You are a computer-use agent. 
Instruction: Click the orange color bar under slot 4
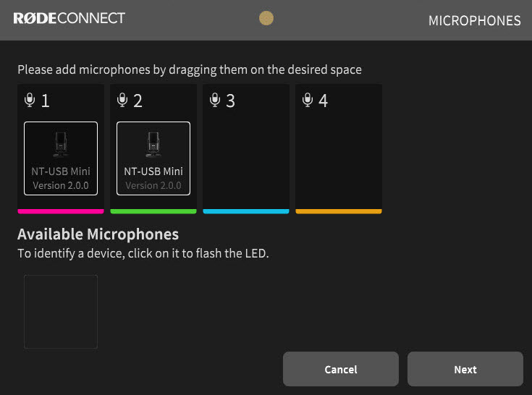point(339,211)
